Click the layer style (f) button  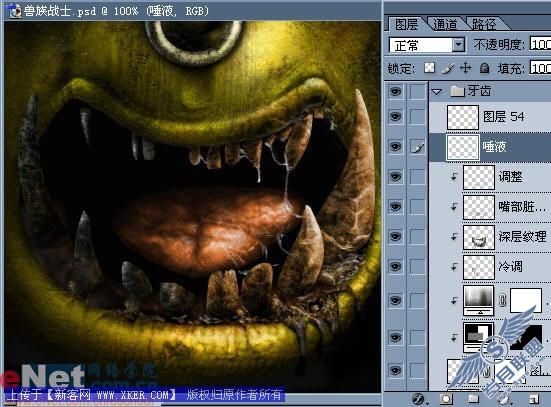click(418, 399)
